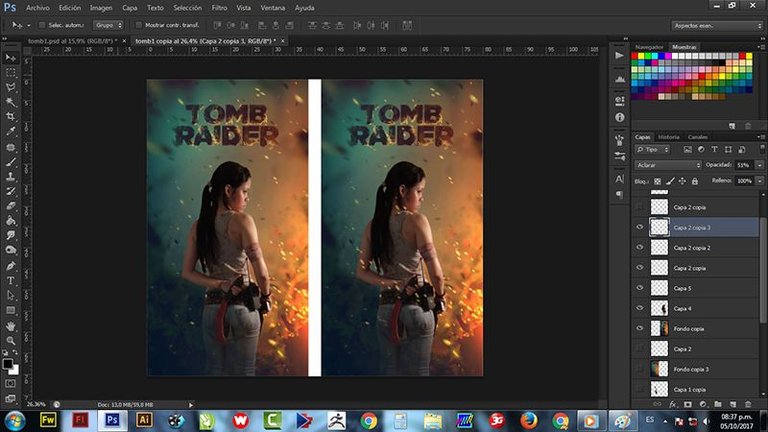Select the Horizontal Type tool
Screen dimensions: 768x432
click(x=10, y=281)
